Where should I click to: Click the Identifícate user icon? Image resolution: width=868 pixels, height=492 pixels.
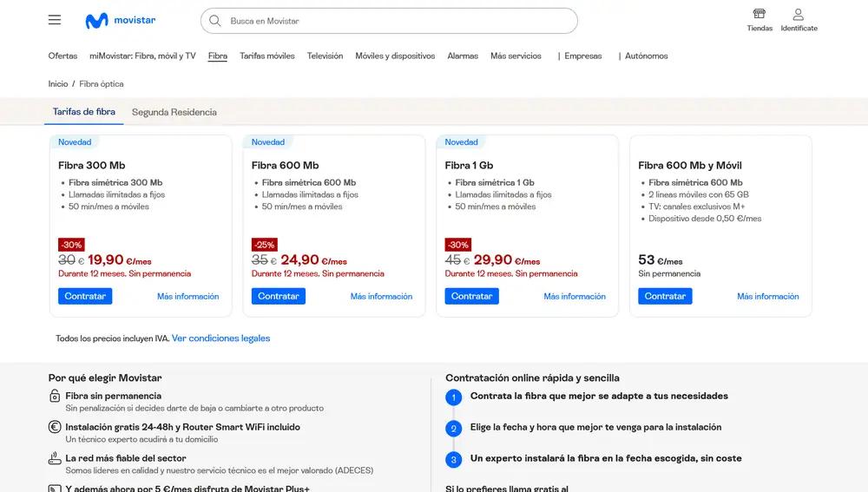(x=799, y=14)
